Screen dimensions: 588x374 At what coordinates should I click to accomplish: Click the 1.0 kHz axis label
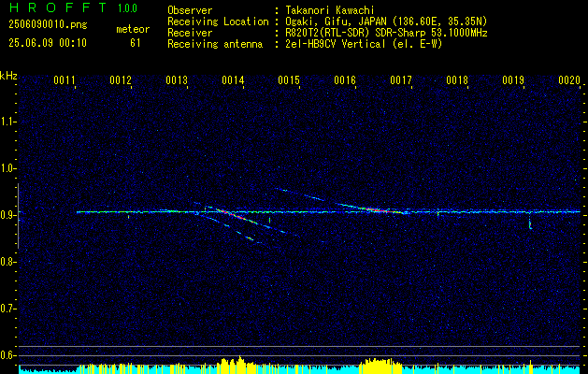(x=8, y=168)
